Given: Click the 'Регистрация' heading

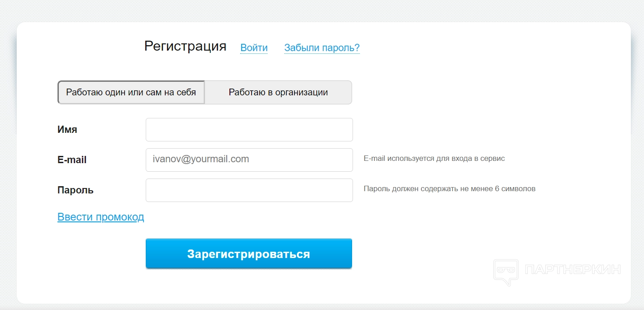Looking at the screenshot, I should coord(185,46).
